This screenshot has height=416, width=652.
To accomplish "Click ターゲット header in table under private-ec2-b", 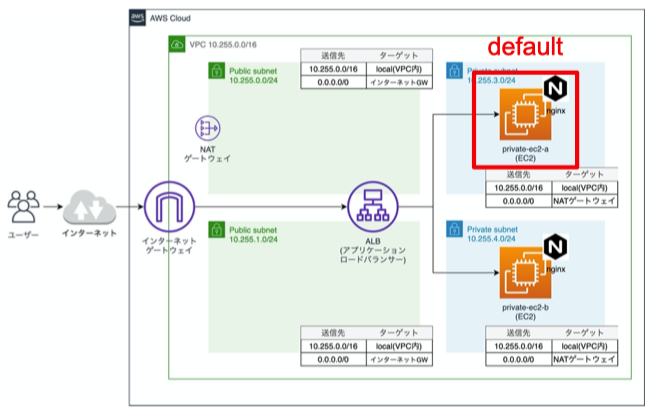I will tap(585, 333).
